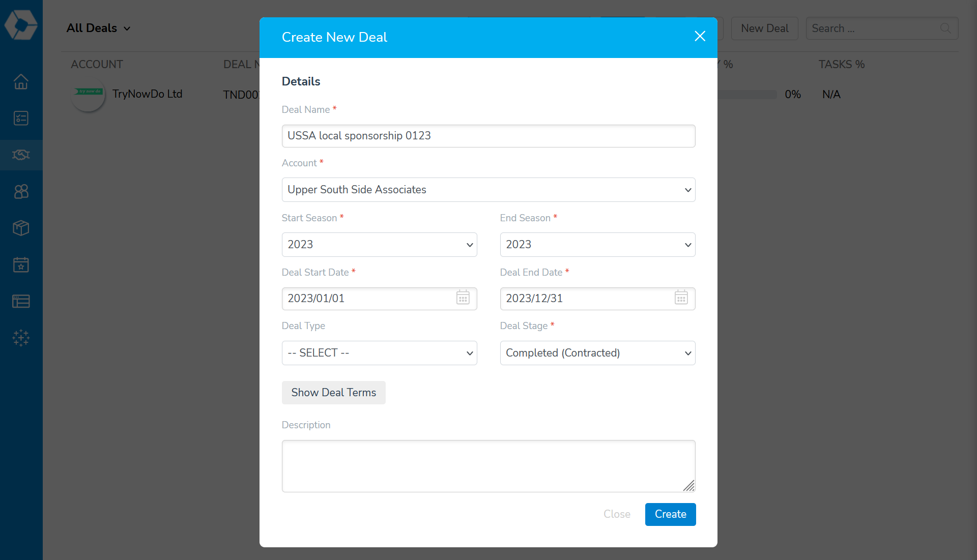This screenshot has height=560, width=977.
Task: Click the Deal Name input field
Action: [x=489, y=136]
